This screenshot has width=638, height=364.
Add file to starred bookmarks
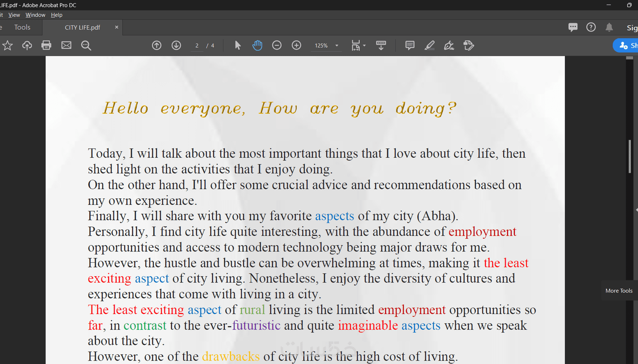8,45
